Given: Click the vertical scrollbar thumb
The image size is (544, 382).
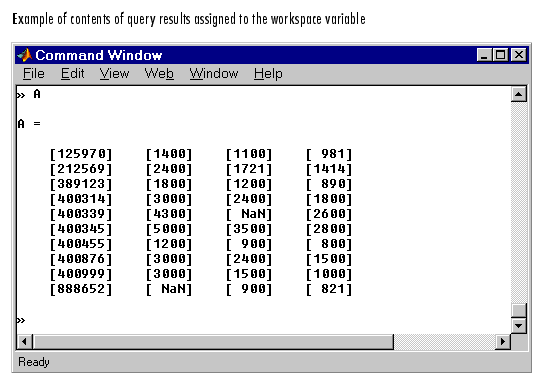Looking at the screenshot, I should (x=519, y=310).
